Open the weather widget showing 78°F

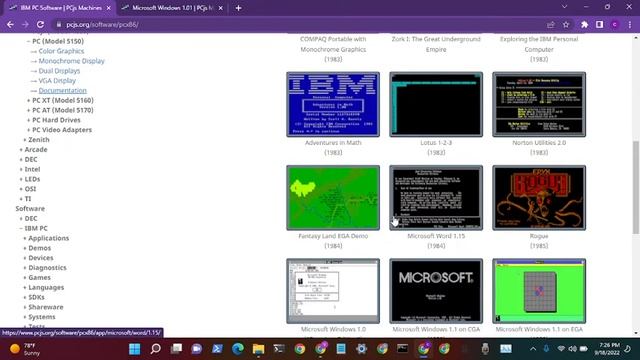point(24,349)
